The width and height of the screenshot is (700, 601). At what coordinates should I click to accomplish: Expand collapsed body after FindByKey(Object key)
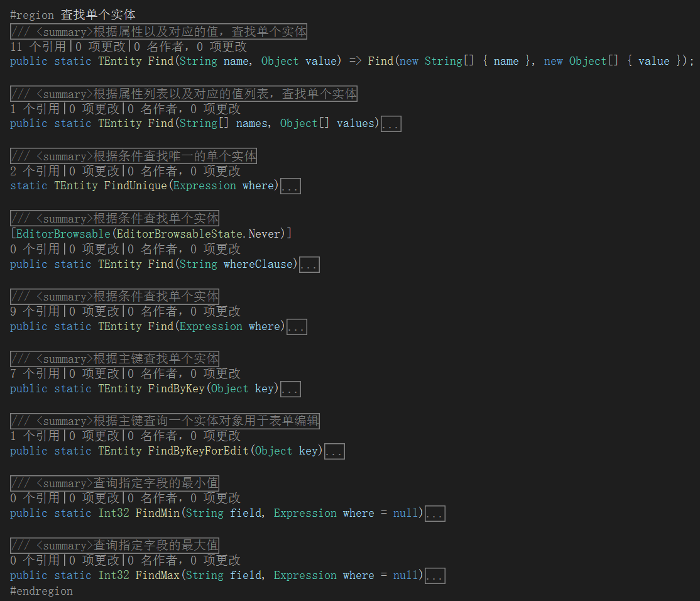click(x=290, y=389)
